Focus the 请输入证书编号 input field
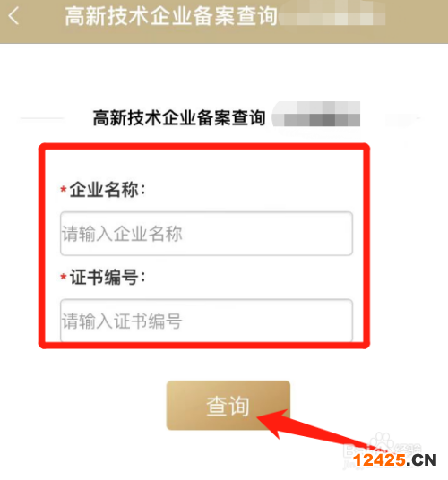The height and width of the screenshot is (480, 448). (x=206, y=321)
